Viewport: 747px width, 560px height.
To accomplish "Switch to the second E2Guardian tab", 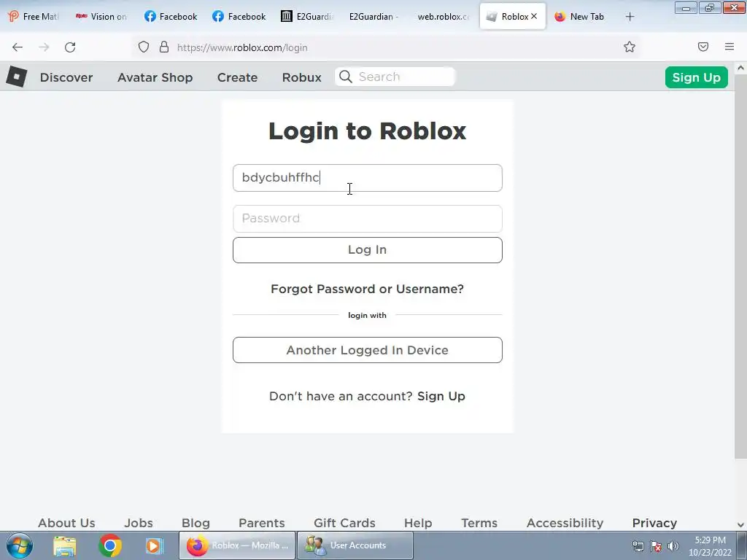I will click(x=376, y=17).
